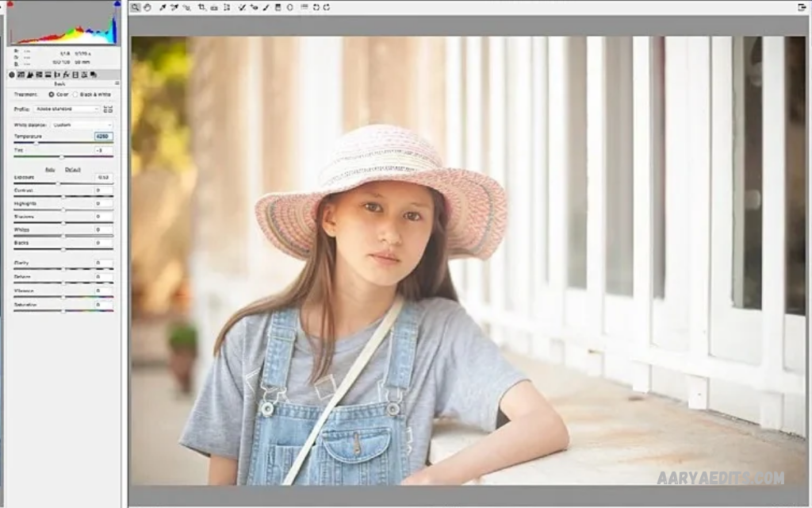Select the Black & White treatment radio button
812x508 pixels.
pyautogui.click(x=75, y=94)
